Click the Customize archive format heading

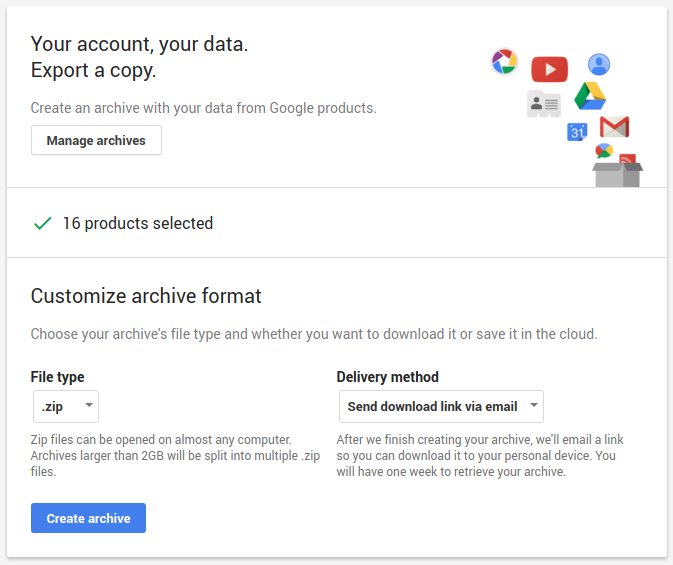click(x=146, y=296)
